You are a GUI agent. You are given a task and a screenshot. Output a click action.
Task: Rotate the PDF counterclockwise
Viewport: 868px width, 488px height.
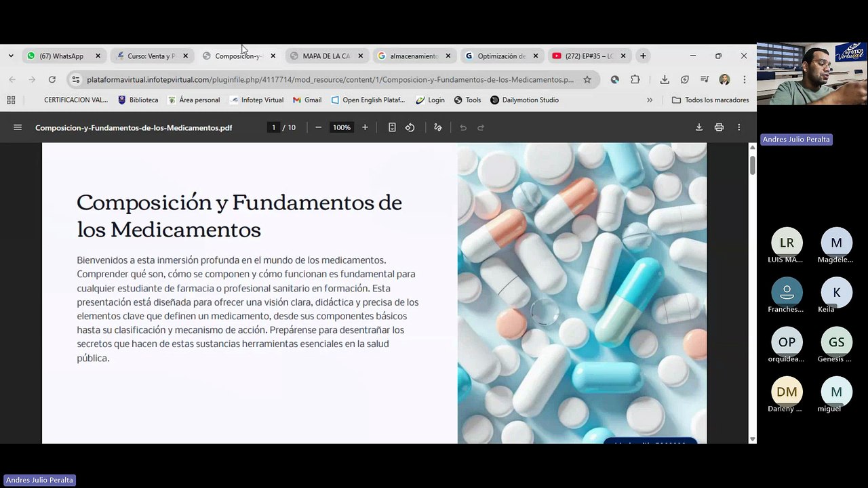click(410, 127)
